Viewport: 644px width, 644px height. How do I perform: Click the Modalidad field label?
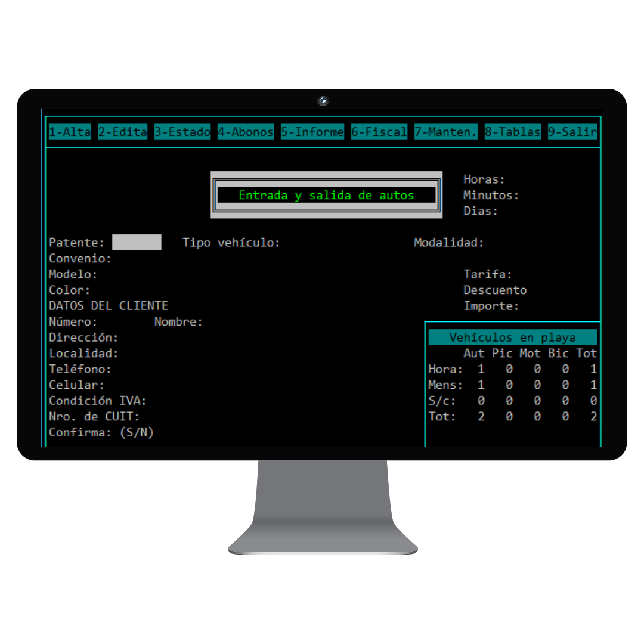449,243
